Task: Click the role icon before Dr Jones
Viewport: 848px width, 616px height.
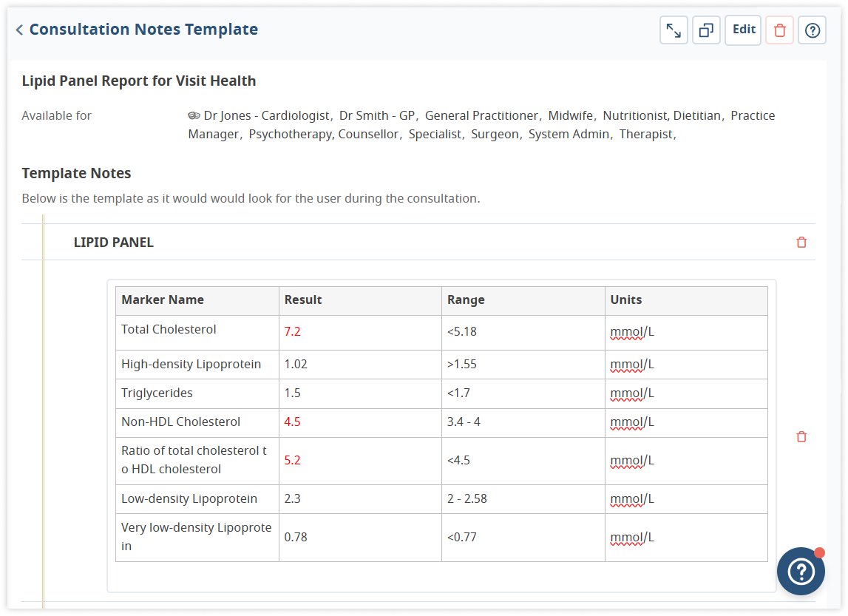Action: click(x=194, y=116)
